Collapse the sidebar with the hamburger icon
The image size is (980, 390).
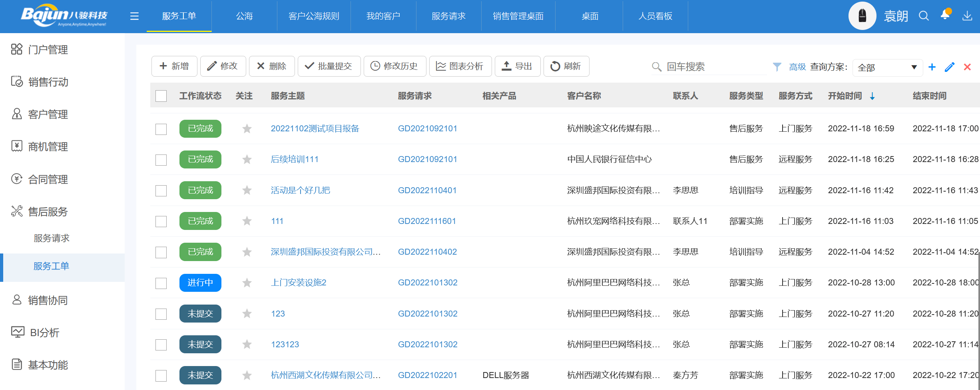[x=134, y=16]
